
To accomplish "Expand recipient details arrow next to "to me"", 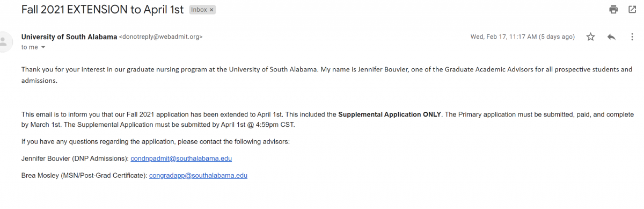I will coord(43,47).
